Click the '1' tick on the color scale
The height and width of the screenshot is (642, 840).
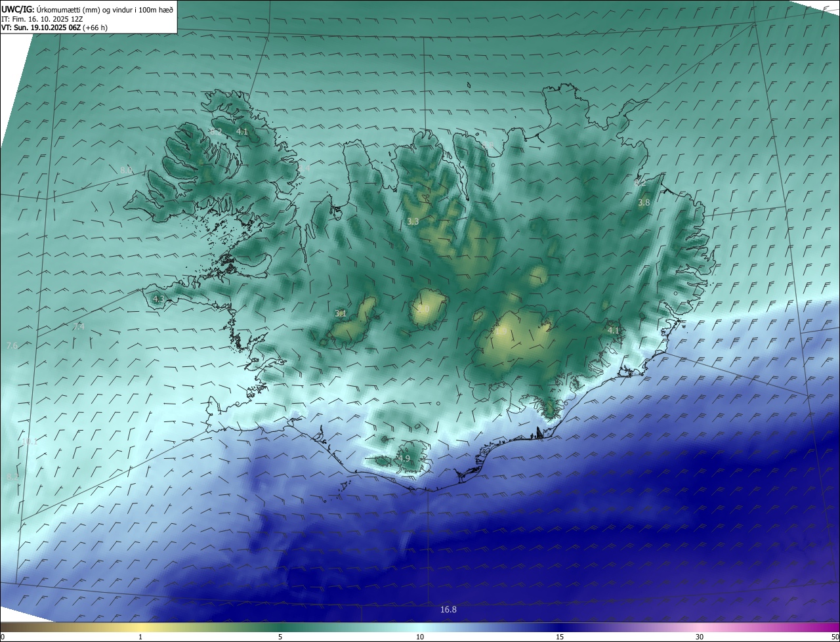pyautogui.click(x=140, y=637)
